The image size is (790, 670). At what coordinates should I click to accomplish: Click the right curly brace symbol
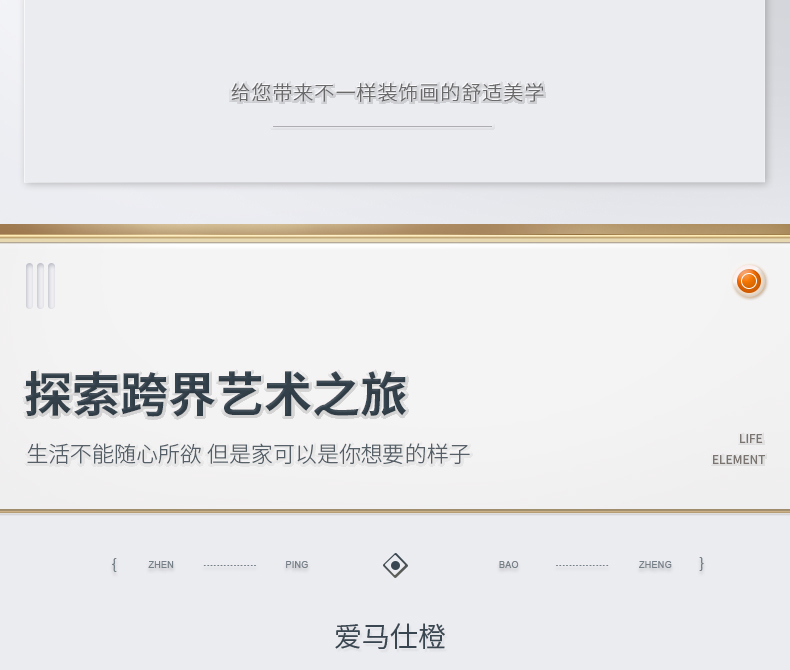(x=701, y=563)
